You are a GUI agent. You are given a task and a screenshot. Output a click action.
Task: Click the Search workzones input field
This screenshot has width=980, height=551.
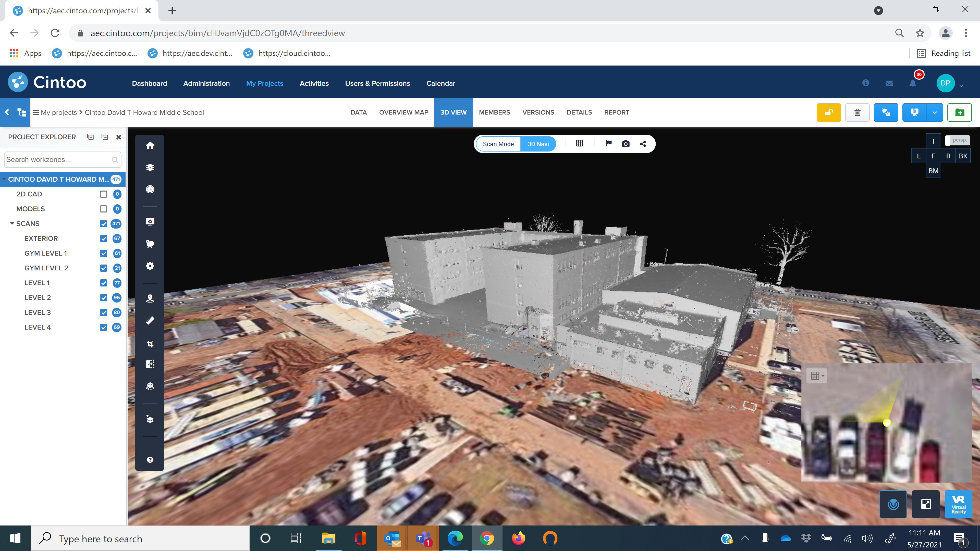coord(56,160)
